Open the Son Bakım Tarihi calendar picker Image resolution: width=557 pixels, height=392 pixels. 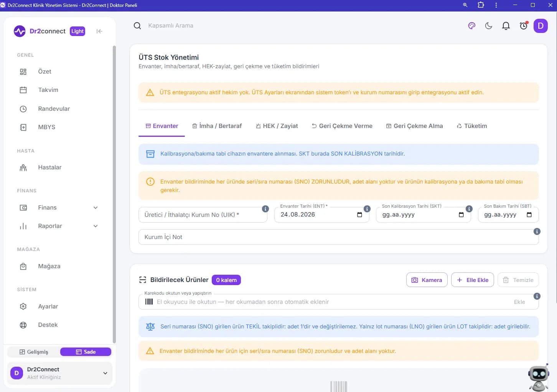[x=529, y=215]
